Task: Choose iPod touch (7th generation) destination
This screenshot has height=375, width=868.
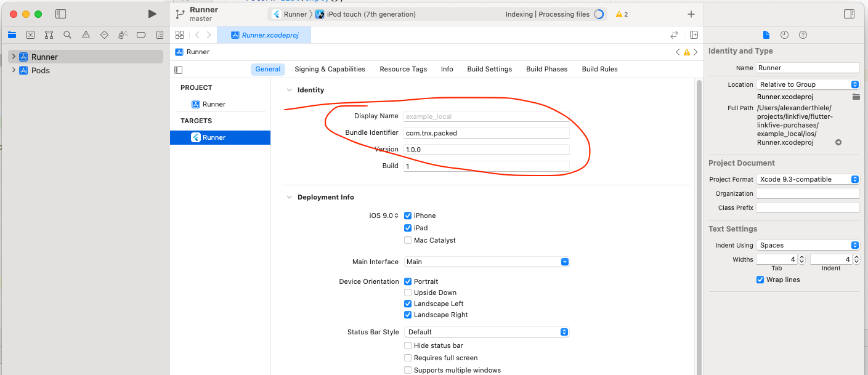Action: pos(366,14)
